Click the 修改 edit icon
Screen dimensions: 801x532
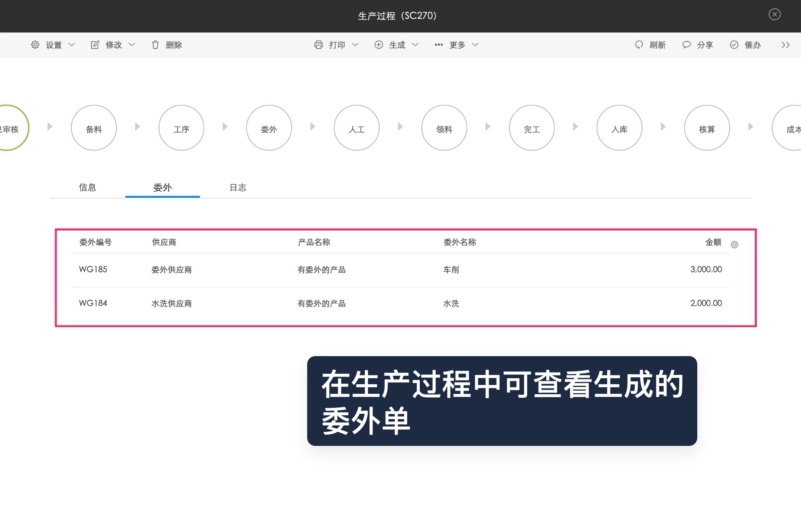(x=95, y=45)
